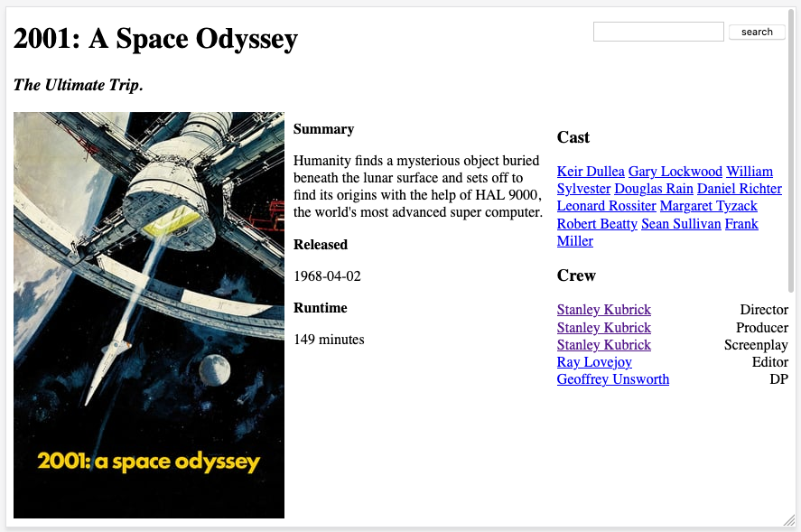This screenshot has height=532, width=801.
Task: Open Stanley Kubrick link in the Screenplay row
Action: coord(604,345)
